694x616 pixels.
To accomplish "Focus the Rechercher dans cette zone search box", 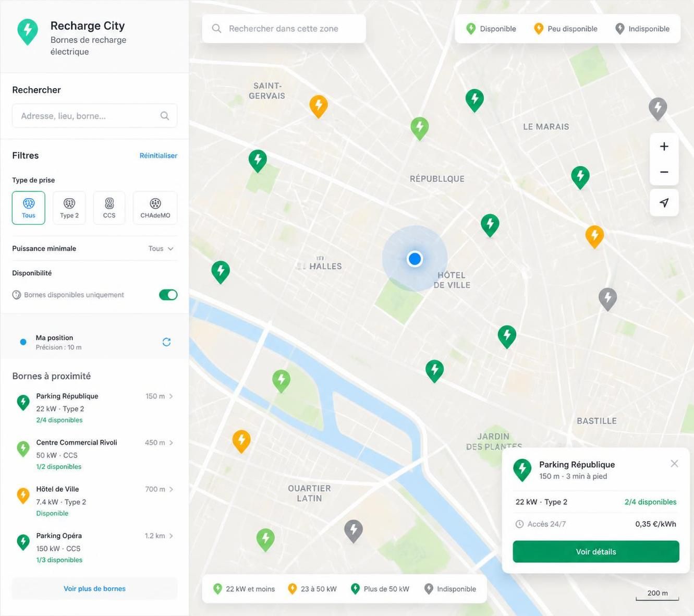I will click(x=284, y=29).
